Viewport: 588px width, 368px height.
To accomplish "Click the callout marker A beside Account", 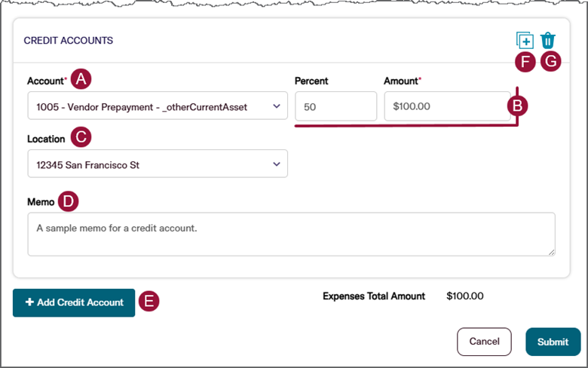I will coord(81,79).
